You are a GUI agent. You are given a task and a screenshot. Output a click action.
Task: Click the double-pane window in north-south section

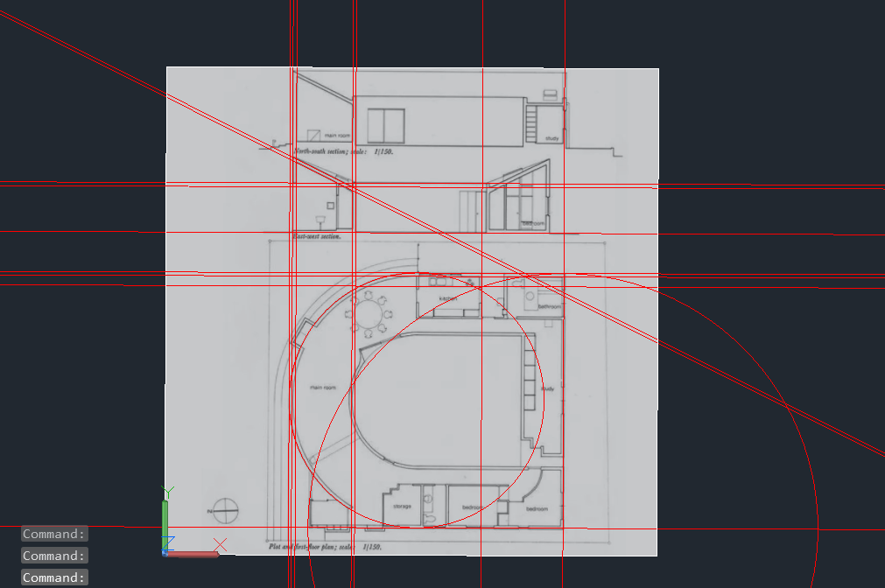pyautogui.click(x=386, y=126)
